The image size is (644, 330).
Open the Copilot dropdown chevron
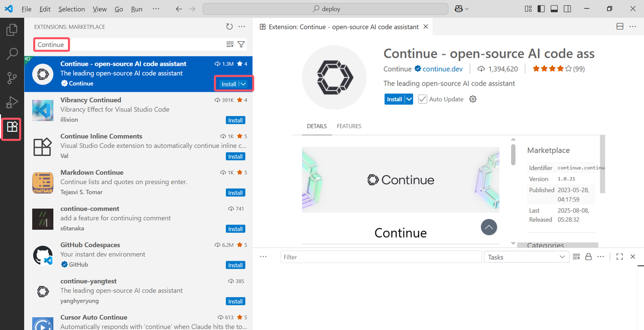(467, 9)
